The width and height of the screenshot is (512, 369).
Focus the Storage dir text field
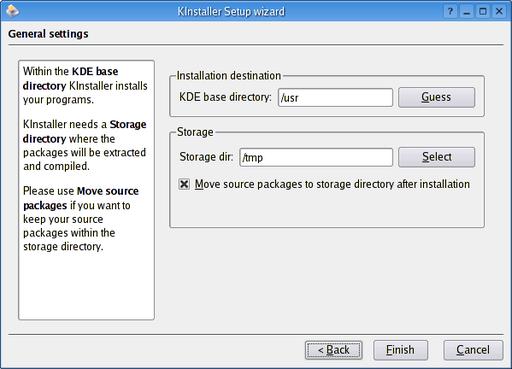coord(316,157)
